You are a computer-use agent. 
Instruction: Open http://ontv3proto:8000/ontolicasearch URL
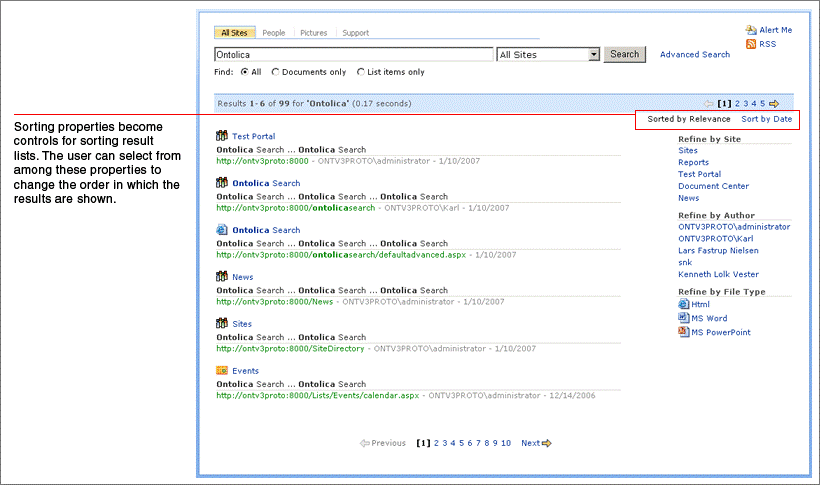(295, 208)
